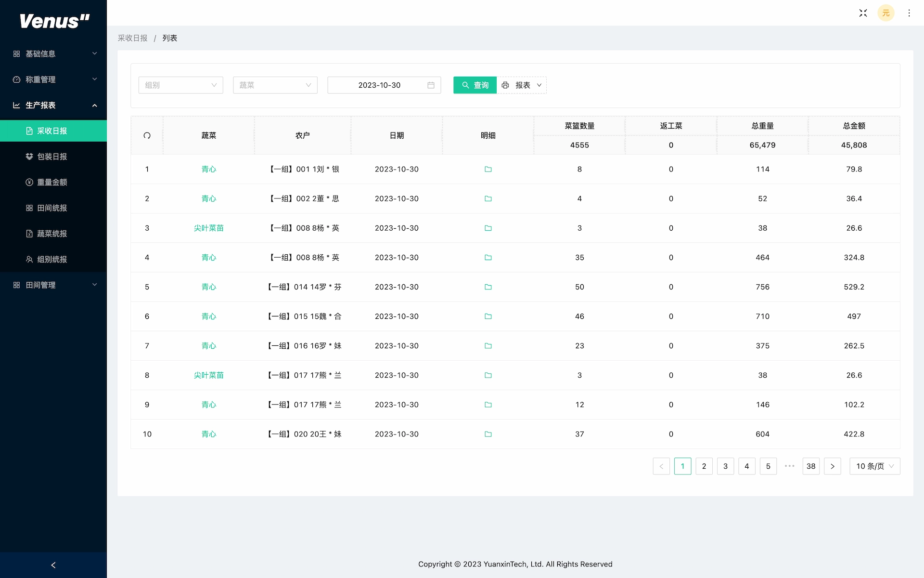Select 田间统报 in sidebar
The image size is (924, 578).
coord(53,208)
